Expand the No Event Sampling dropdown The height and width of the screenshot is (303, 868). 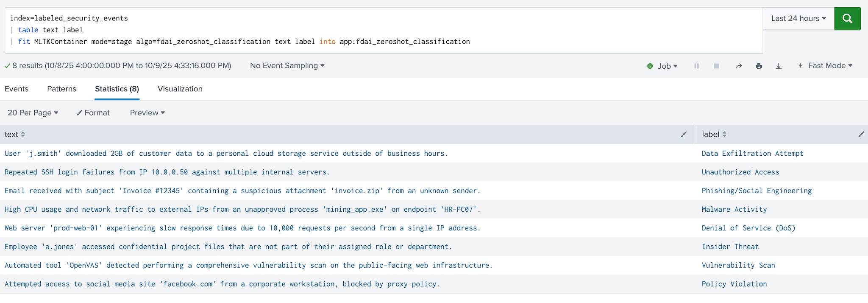287,66
